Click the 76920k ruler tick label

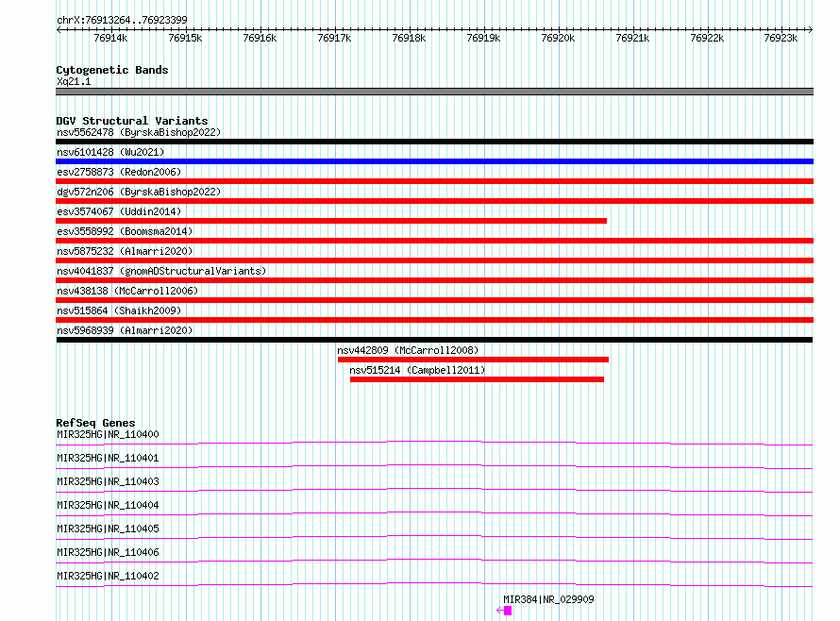coord(558,38)
